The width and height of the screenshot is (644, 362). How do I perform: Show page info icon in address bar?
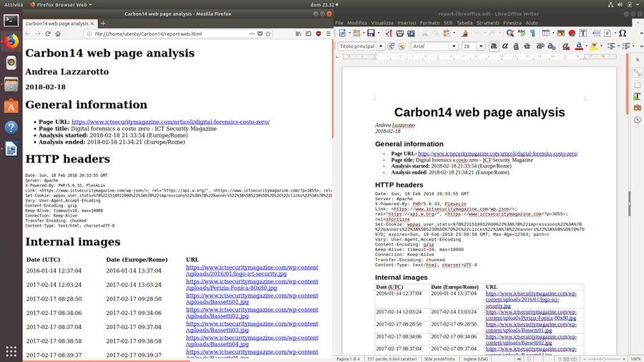coord(89,34)
